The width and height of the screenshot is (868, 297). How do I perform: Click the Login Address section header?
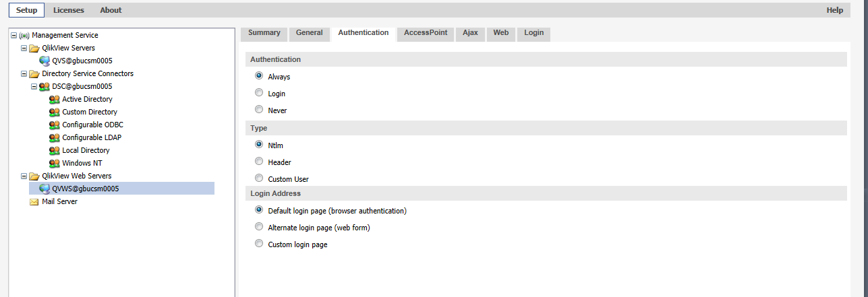546,193
